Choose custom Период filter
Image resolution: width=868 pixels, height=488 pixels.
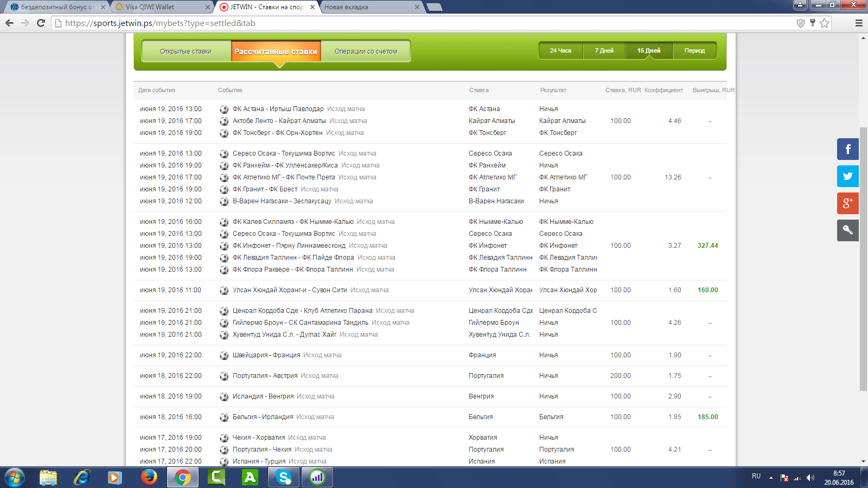click(x=694, y=50)
